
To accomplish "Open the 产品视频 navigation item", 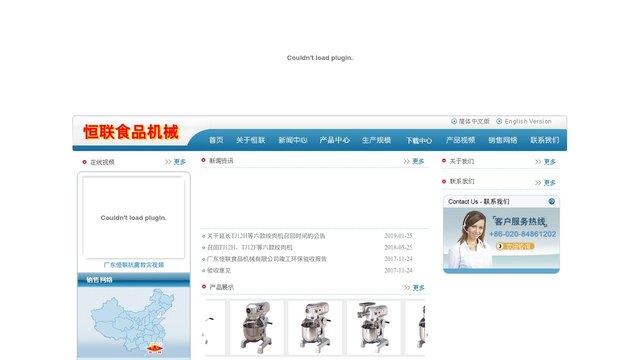I will pyautogui.click(x=460, y=140).
